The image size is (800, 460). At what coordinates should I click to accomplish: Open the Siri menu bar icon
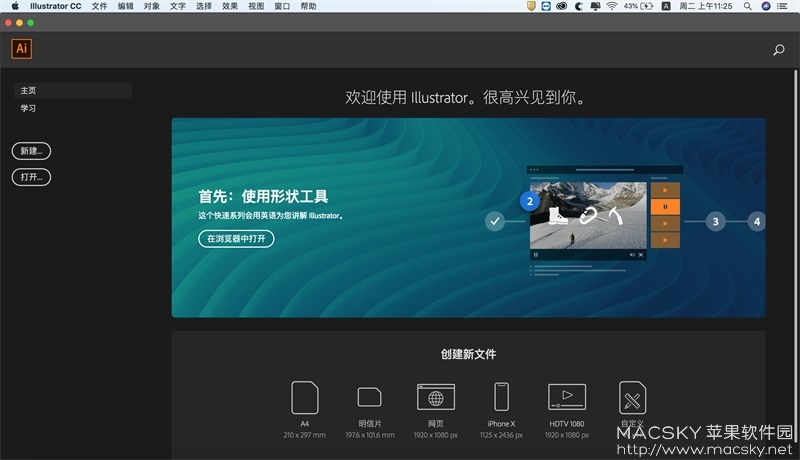766,6
